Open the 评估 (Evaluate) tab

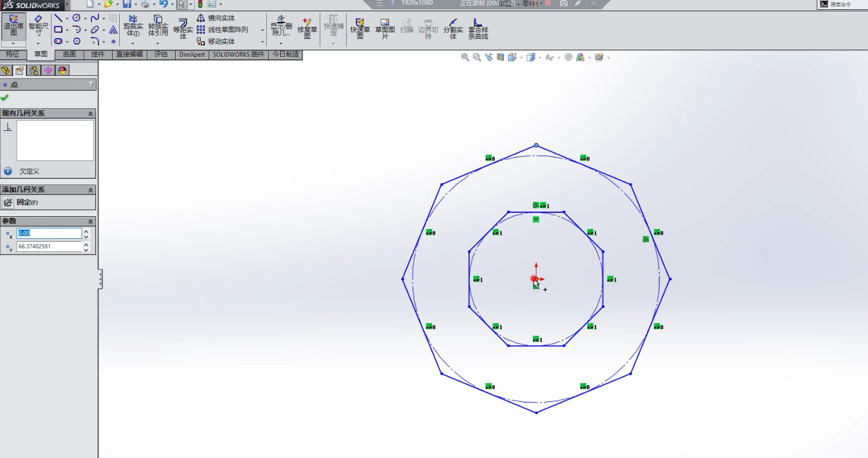pyautogui.click(x=161, y=54)
